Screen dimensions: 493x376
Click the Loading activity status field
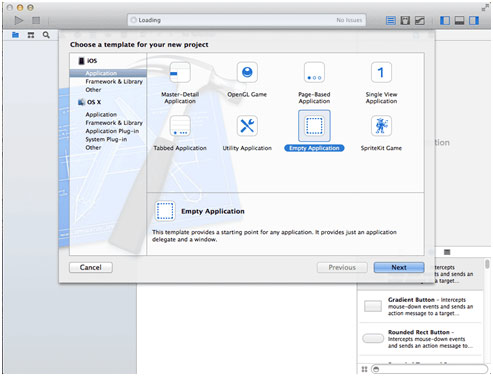coord(247,20)
